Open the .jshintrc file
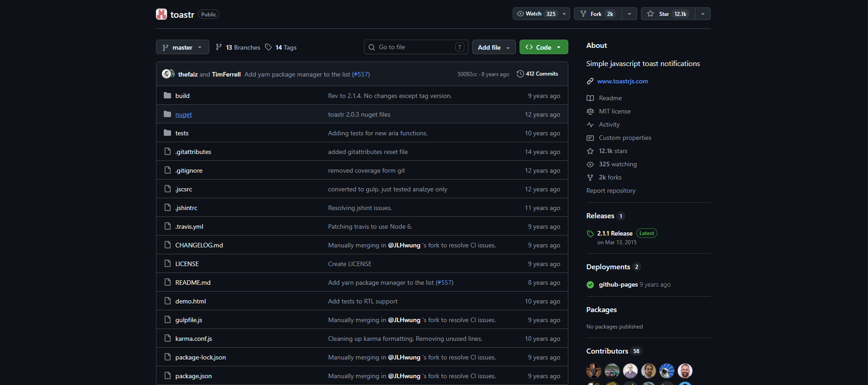Image resolution: width=868 pixels, height=385 pixels. pyautogui.click(x=186, y=208)
